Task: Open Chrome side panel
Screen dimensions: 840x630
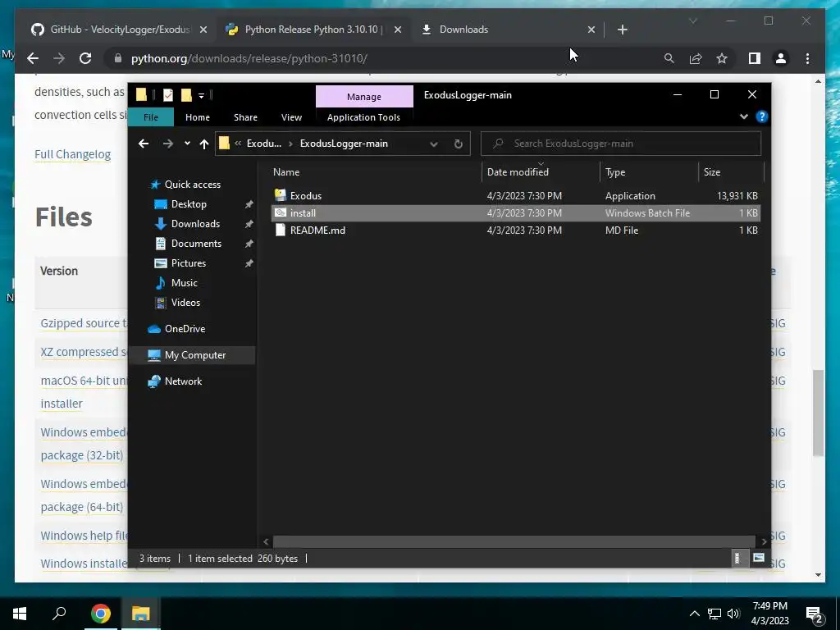Action: pyautogui.click(x=755, y=58)
